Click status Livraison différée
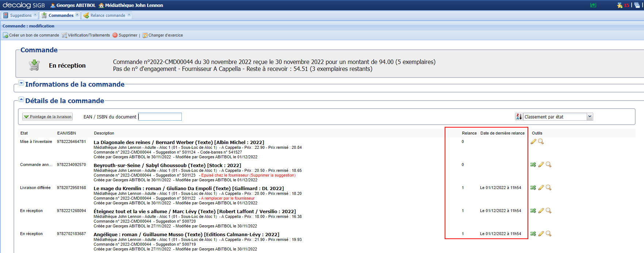The width and height of the screenshot is (644, 253). click(35, 188)
